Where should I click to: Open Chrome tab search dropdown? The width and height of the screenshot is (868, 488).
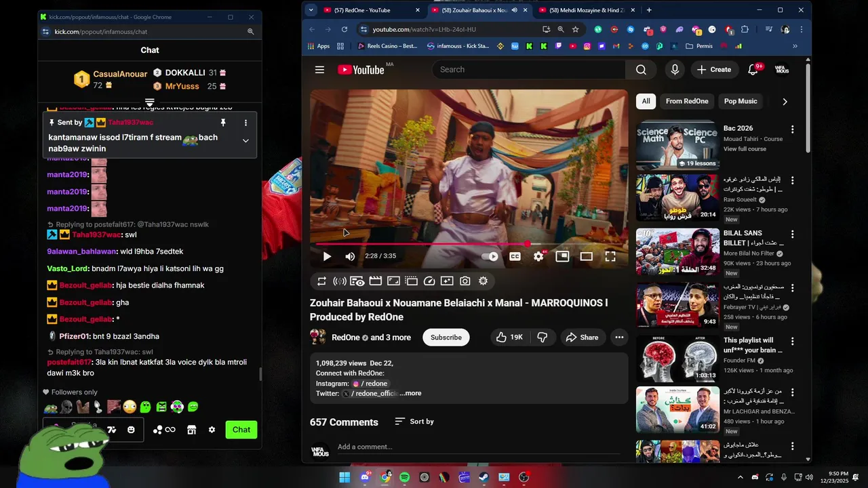pyautogui.click(x=311, y=10)
